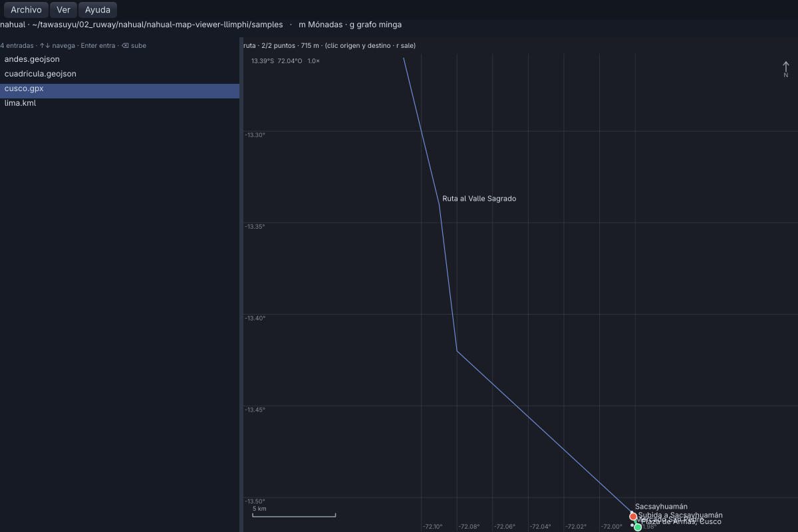
Task: Click the -72.06° longitude grid label
Action: click(504, 527)
